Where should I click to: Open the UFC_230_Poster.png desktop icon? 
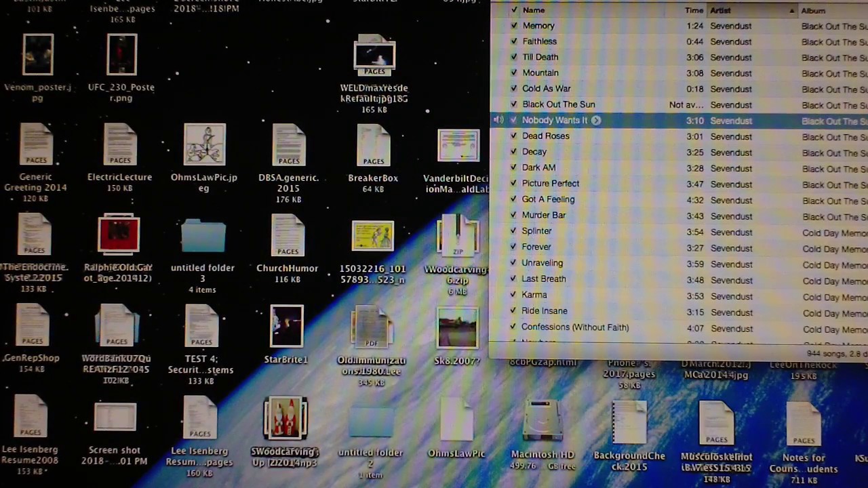pyautogui.click(x=122, y=55)
